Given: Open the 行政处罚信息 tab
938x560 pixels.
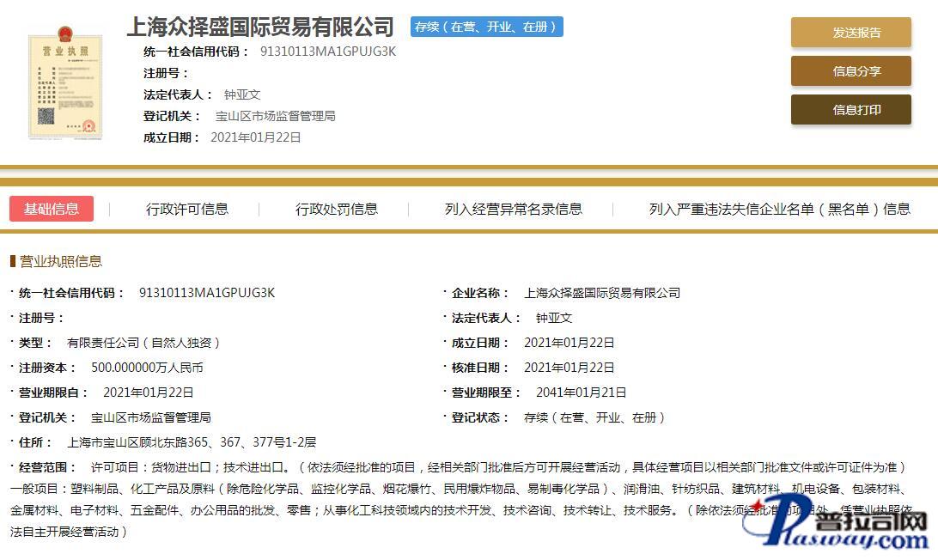Looking at the screenshot, I should [337, 209].
